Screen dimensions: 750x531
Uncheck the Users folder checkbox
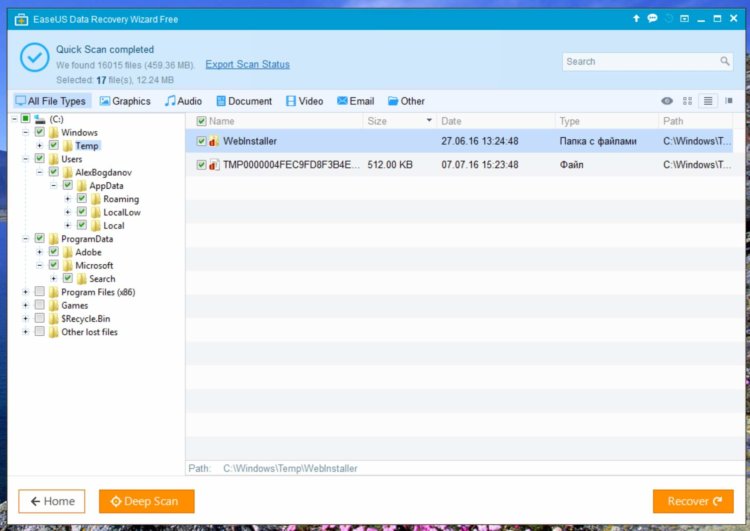(40, 158)
